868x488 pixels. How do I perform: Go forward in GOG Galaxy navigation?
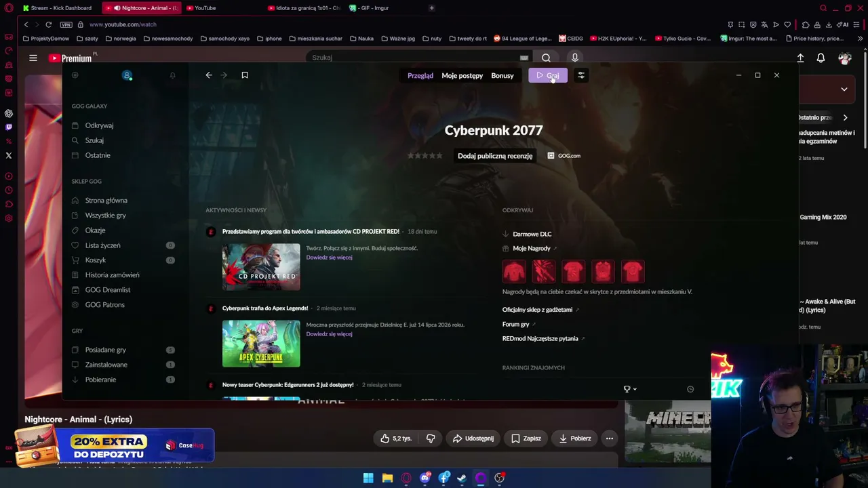[224, 75]
